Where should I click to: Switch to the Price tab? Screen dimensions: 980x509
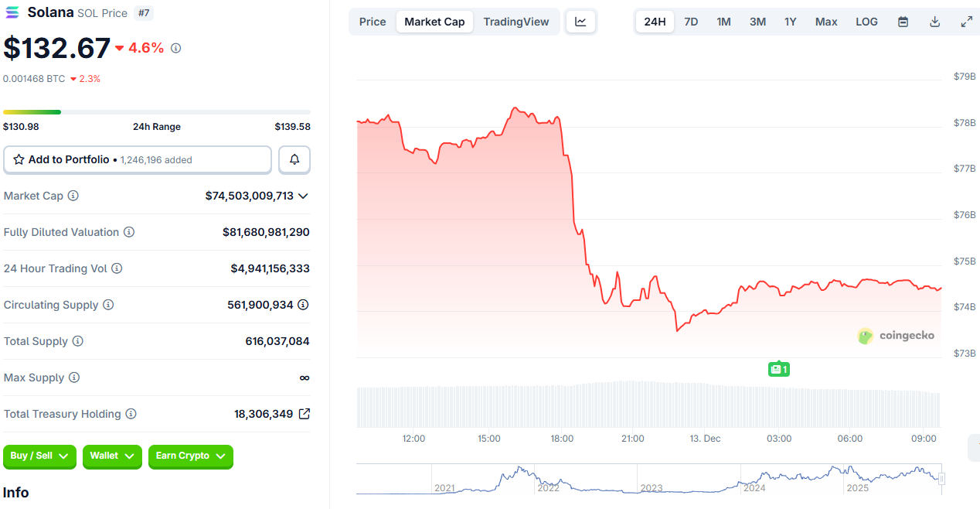pyautogui.click(x=373, y=22)
